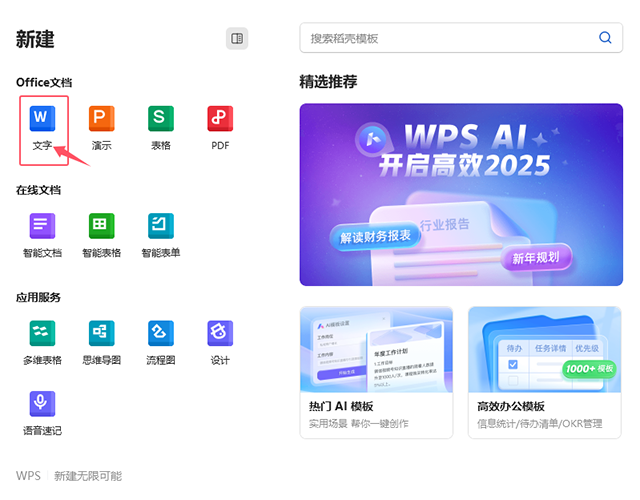Create a new PDF file
Image resolution: width=640 pixels, height=500 pixels.
[x=220, y=118]
